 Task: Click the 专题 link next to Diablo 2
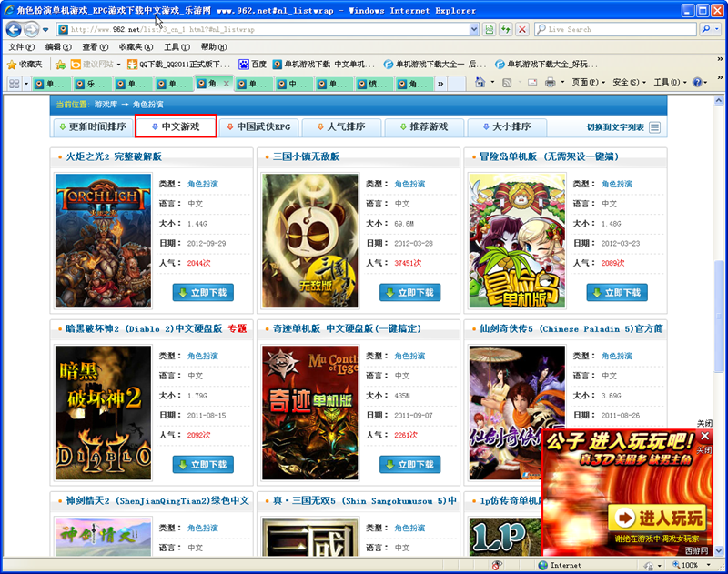[237, 328]
